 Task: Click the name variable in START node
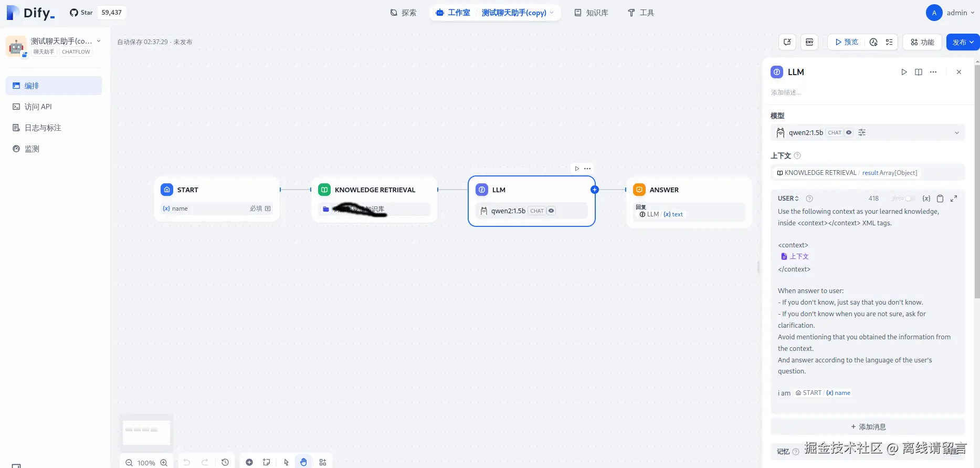click(x=217, y=209)
